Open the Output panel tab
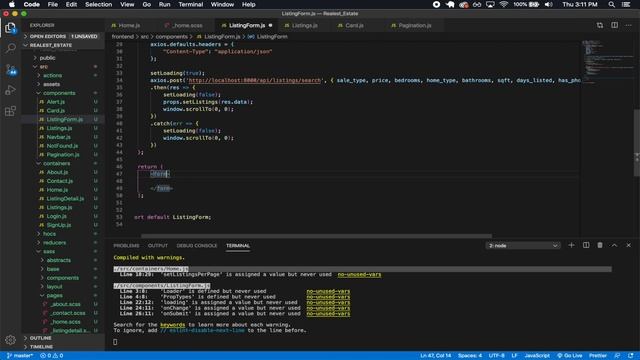Viewport: 640px width, 360px height. 158,246
